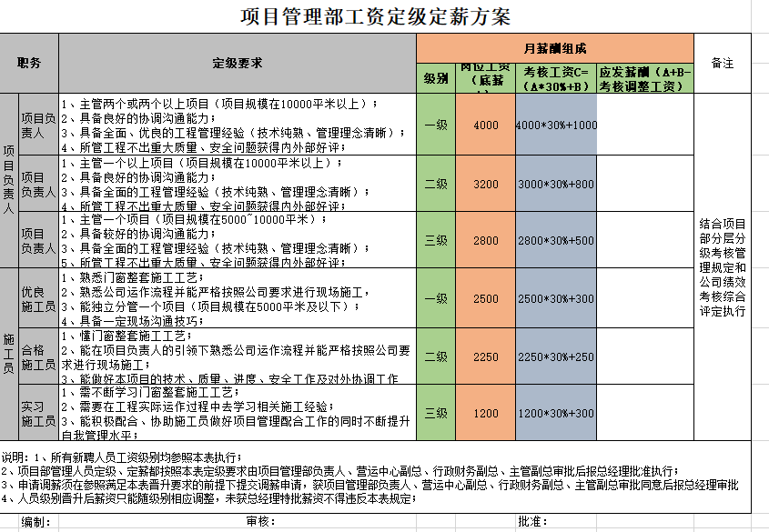The height and width of the screenshot is (532, 769).
Task: Select requirements cell starting '需不断学习门窗整套施工工艺'
Action: pos(238,413)
